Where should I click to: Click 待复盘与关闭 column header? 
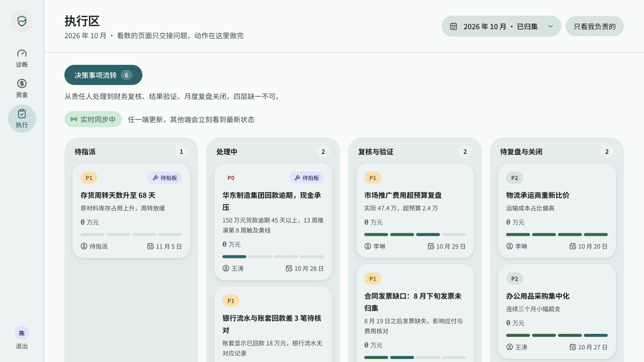coord(521,151)
